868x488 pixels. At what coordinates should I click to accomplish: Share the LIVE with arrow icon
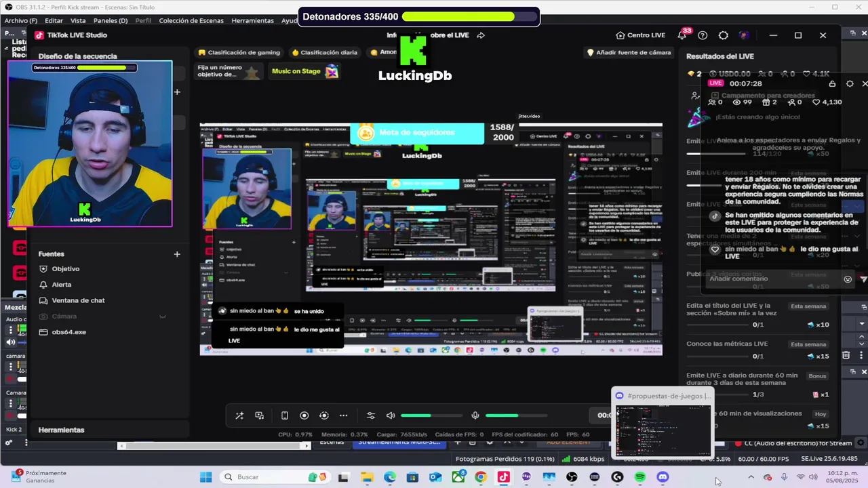(x=481, y=35)
